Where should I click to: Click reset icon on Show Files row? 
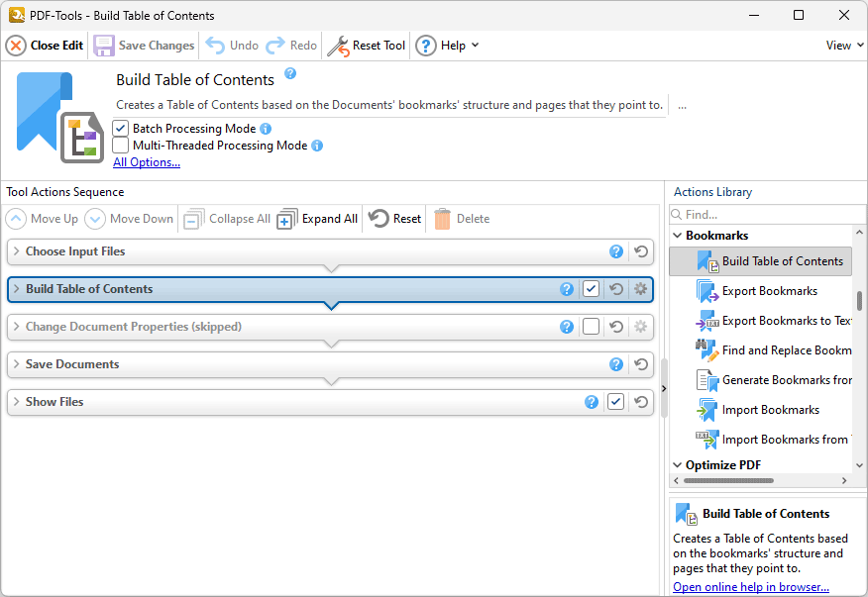[641, 402]
